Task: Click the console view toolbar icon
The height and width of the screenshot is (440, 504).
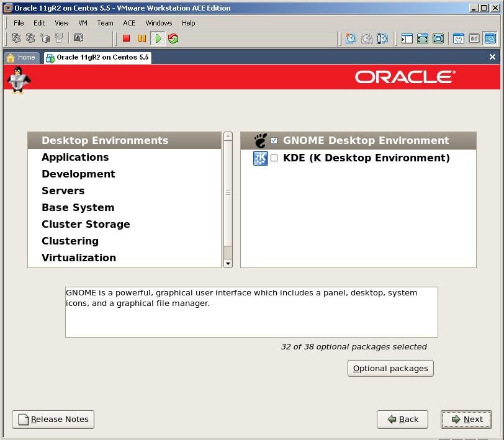Action: [x=490, y=38]
